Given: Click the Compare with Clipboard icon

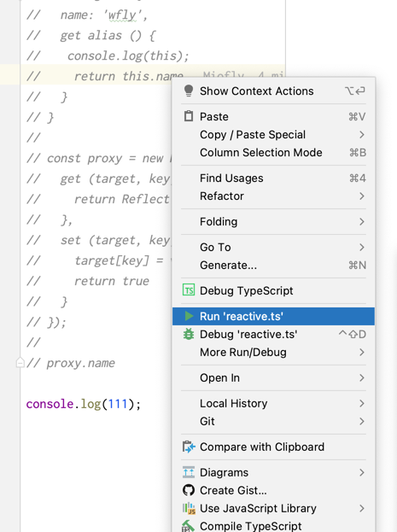Looking at the screenshot, I should [189, 447].
